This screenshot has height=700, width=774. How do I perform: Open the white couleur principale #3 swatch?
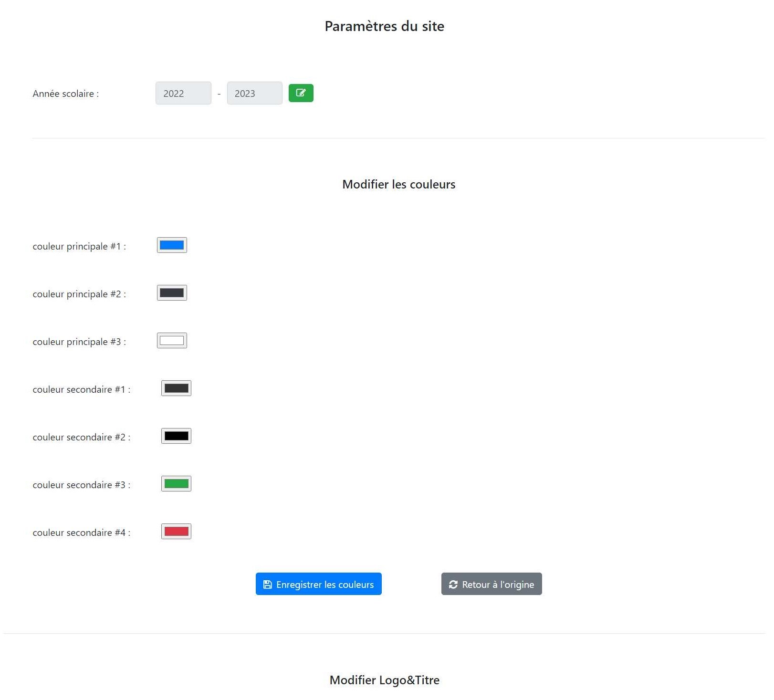(172, 341)
